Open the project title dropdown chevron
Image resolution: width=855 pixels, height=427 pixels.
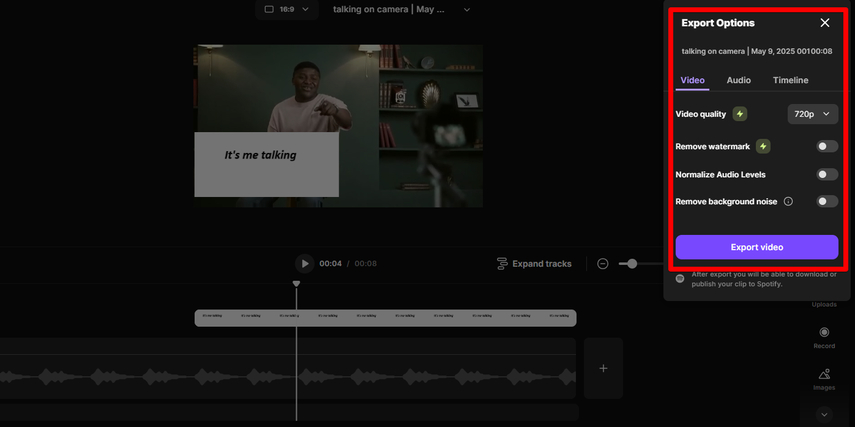click(467, 9)
